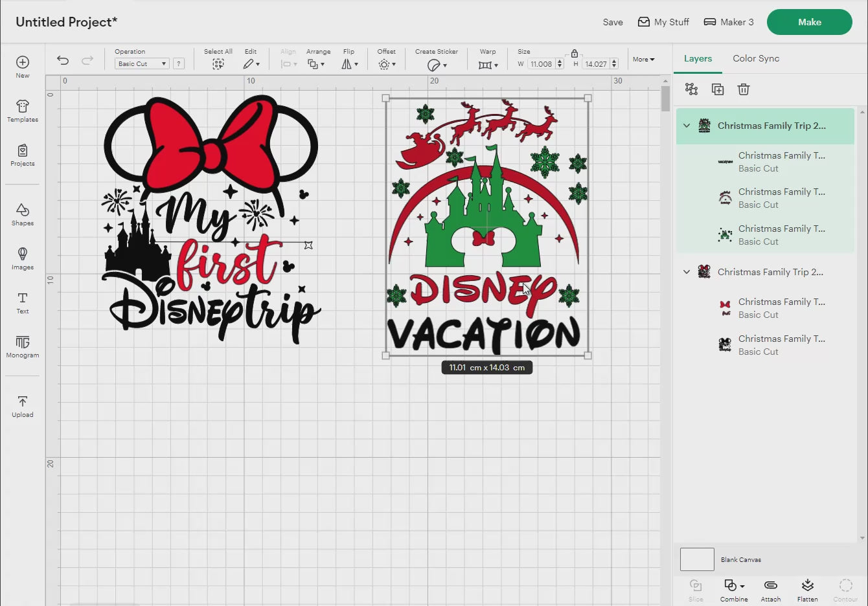
Task: Click the green Make button
Action: [810, 22]
